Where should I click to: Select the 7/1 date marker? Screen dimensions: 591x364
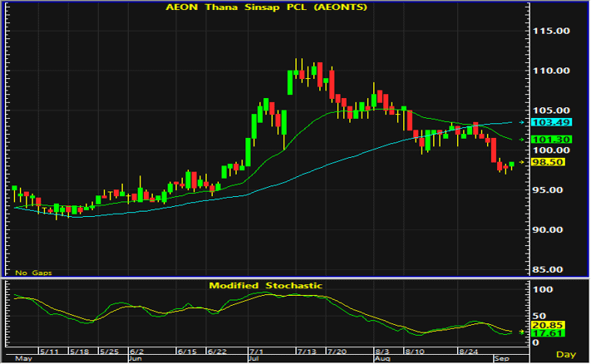click(x=256, y=352)
